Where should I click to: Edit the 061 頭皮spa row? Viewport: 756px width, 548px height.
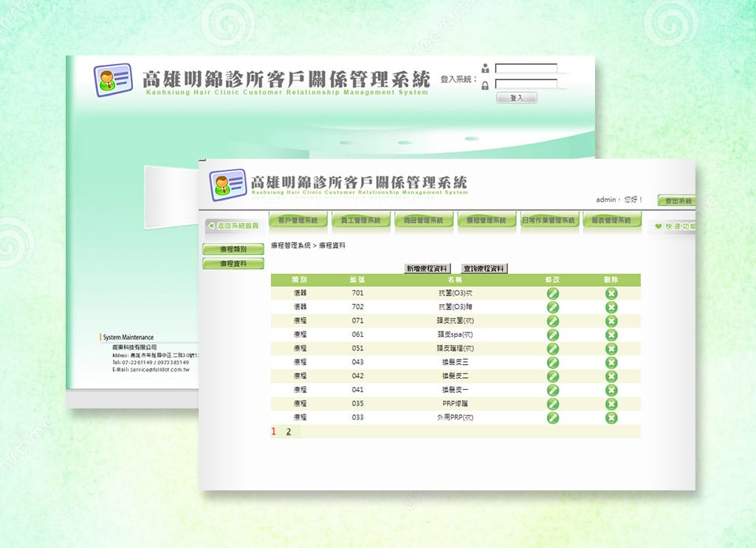552,335
